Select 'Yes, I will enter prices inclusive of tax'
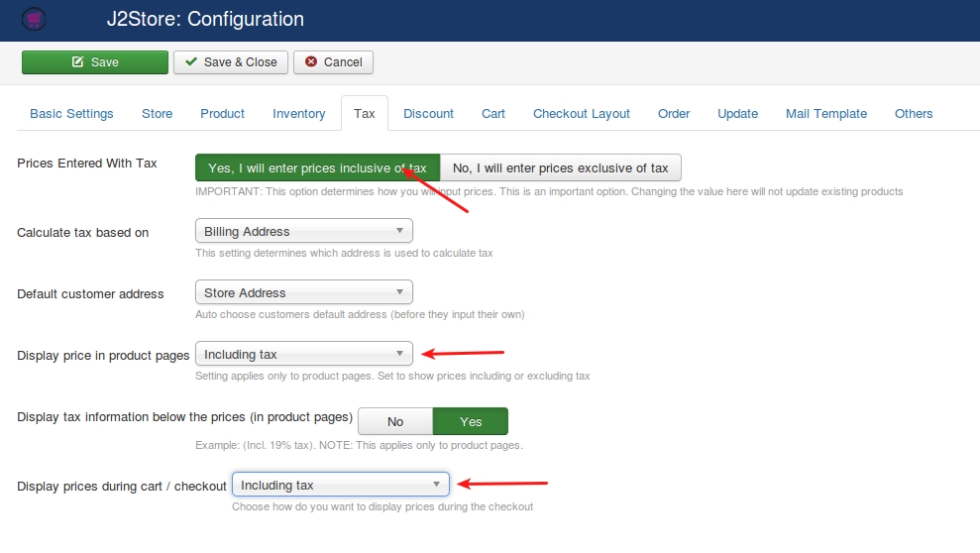 point(317,168)
